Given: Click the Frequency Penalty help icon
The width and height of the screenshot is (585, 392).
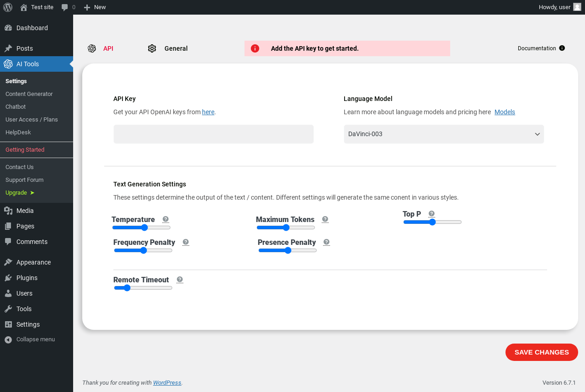Looking at the screenshot, I should pyautogui.click(x=186, y=242).
